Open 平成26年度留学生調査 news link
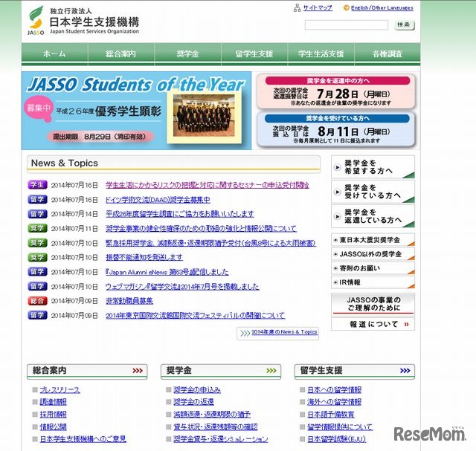The width and height of the screenshot is (476, 451). pyautogui.click(x=180, y=214)
